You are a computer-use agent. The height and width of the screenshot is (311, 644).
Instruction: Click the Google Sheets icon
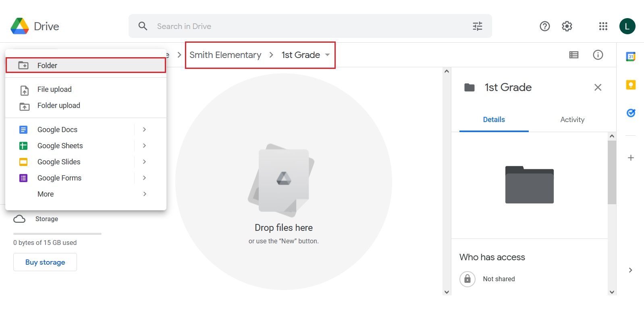[23, 146]
